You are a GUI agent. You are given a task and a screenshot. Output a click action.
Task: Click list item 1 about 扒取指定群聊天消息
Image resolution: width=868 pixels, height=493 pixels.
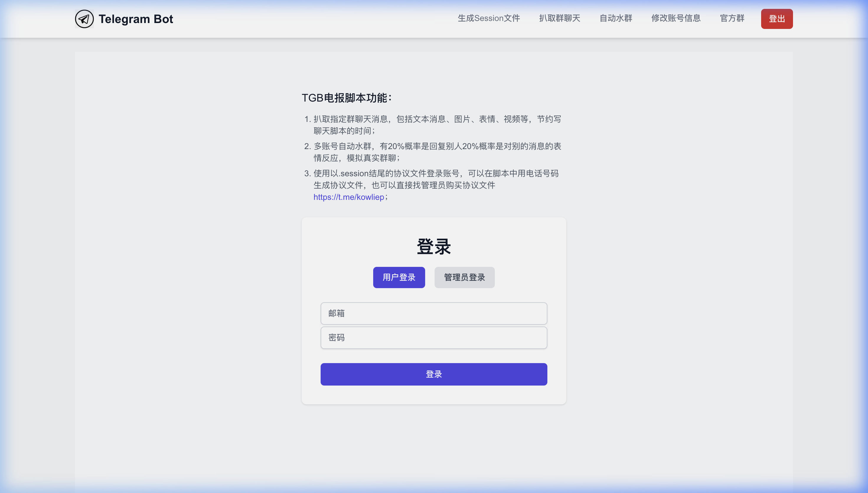point(436,124)
